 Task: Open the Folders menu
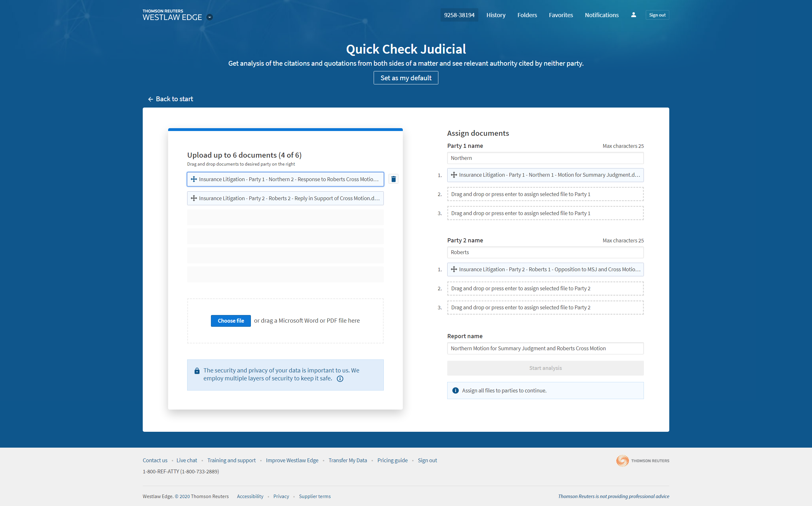(527, 15)
